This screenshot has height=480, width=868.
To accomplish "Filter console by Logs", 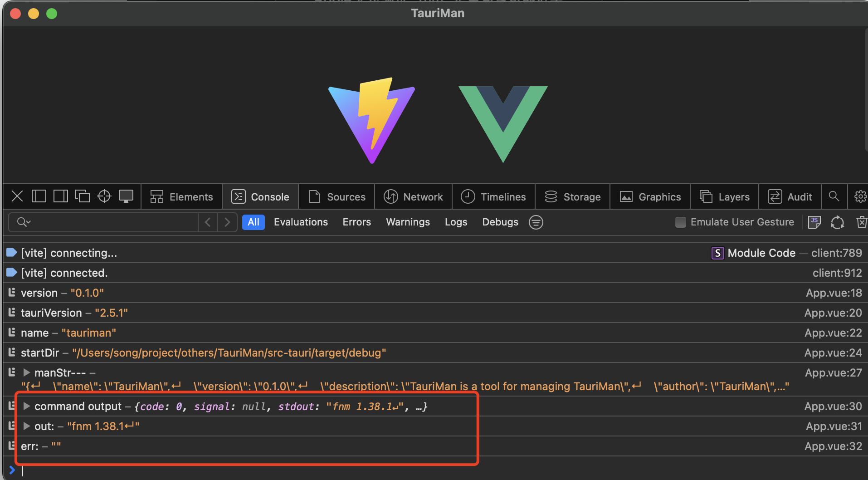I will 456,222.
